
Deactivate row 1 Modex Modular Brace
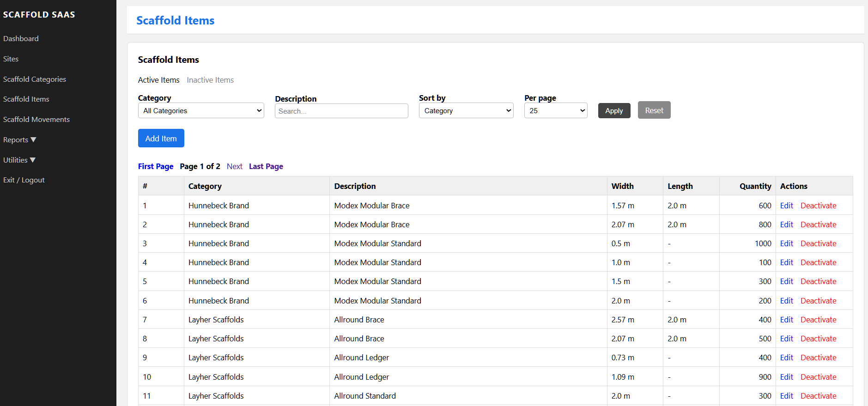pyautogui.click(x=818, y=206)
